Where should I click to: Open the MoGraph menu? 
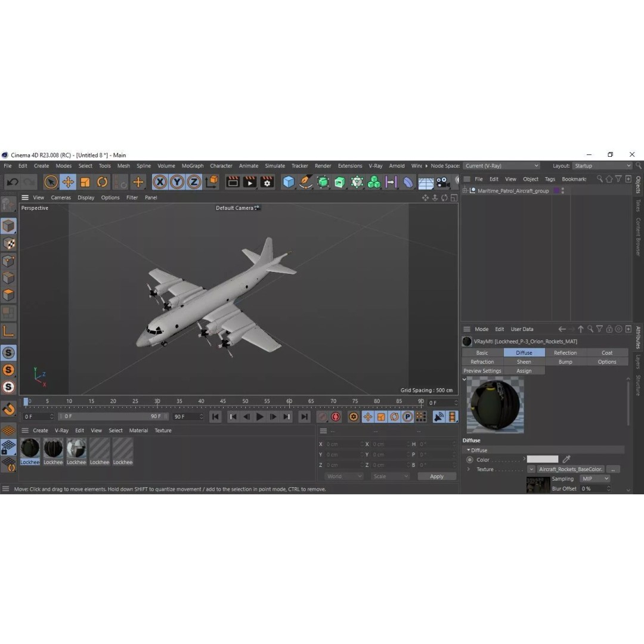tap(193, 166)
